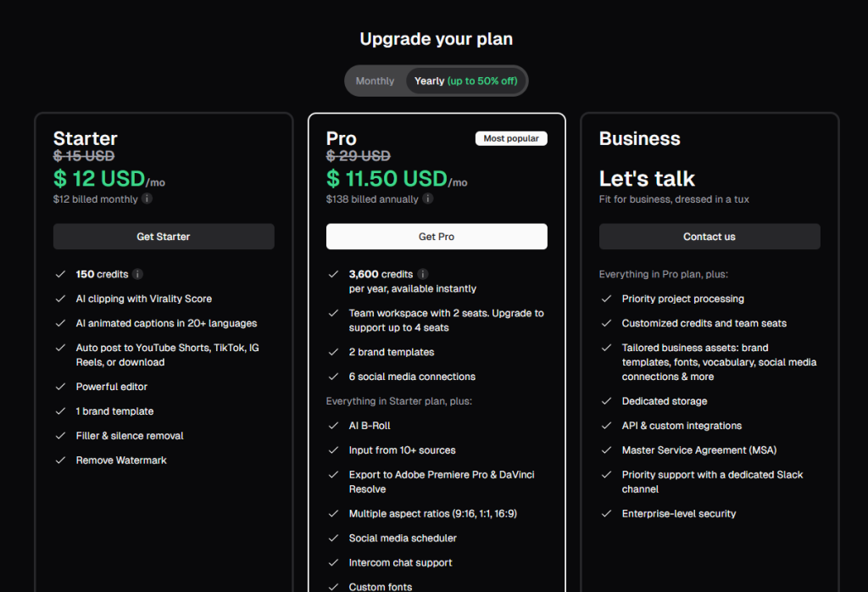
Task: Select Yearly billing option
Action: pyautogui.click(x=466, y=81)
